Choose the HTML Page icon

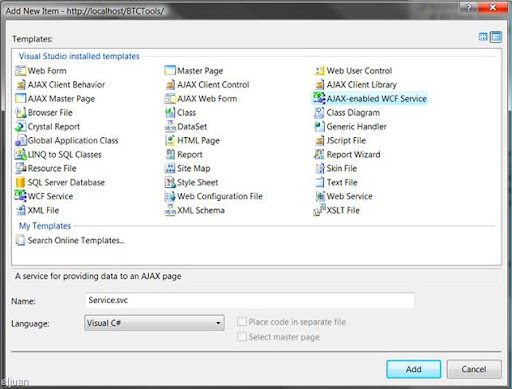click(170, 140)
